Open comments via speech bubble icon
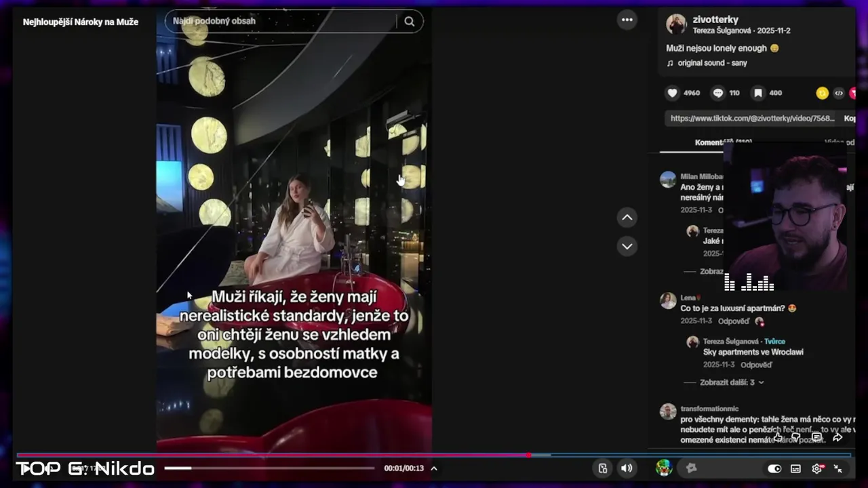868x488 pixels. [x=717, y=93]
